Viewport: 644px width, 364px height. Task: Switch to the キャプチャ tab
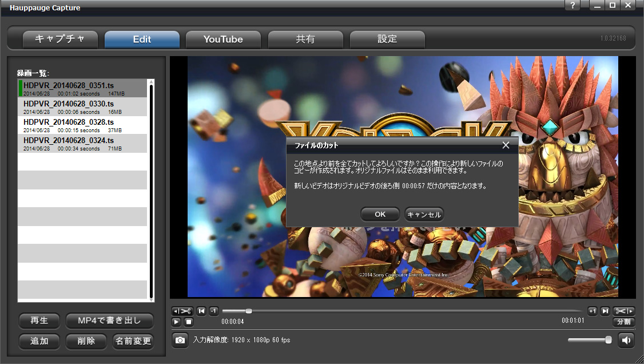(x=60, y=39)
